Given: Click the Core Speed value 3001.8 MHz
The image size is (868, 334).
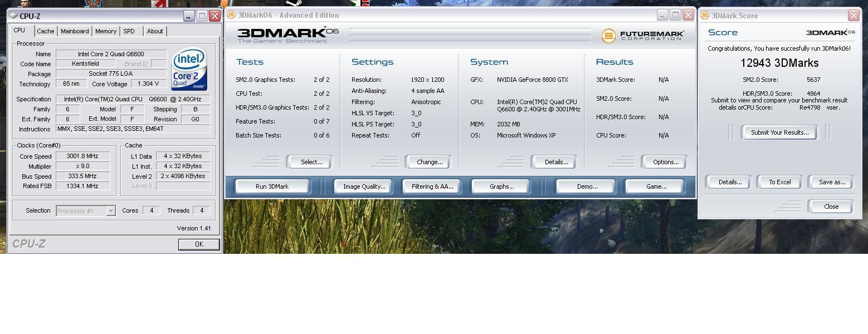Looking at the screenshot, I should click(82, 156).
